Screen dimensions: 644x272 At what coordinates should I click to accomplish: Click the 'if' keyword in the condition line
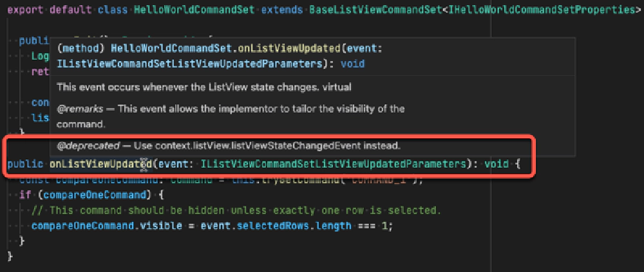[x=25, y=194]
